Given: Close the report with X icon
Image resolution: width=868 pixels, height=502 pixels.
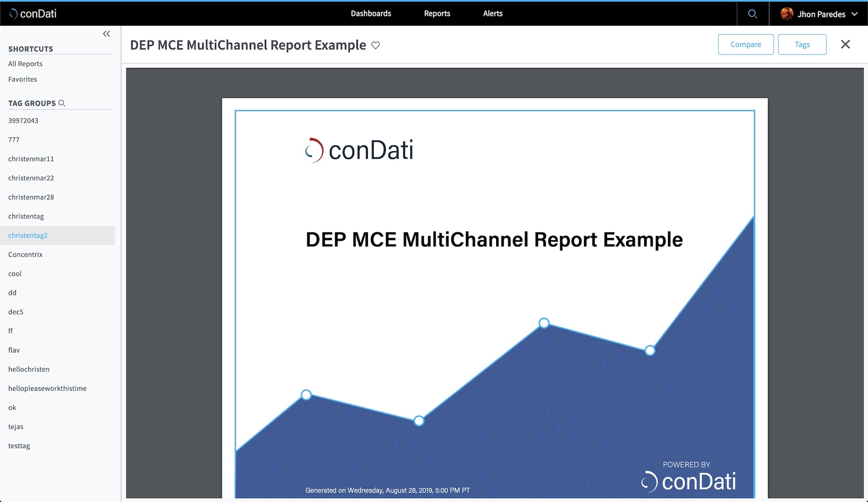Looking at the screenshot, I should 845,44.
